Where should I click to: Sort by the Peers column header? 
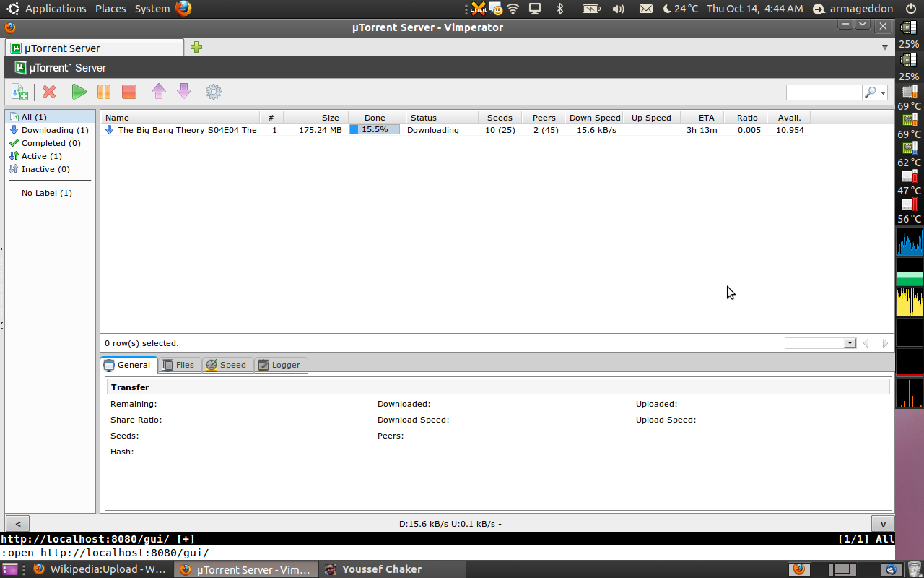(x=544, y=117)
